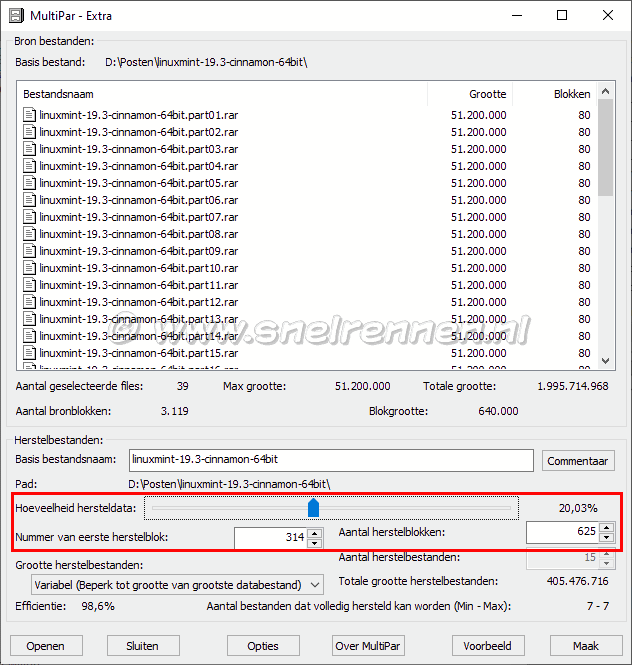Select the file icon of part07.rar
This screenshot has width=632, height=665.
pyautogui.click(x=29, y=217)
